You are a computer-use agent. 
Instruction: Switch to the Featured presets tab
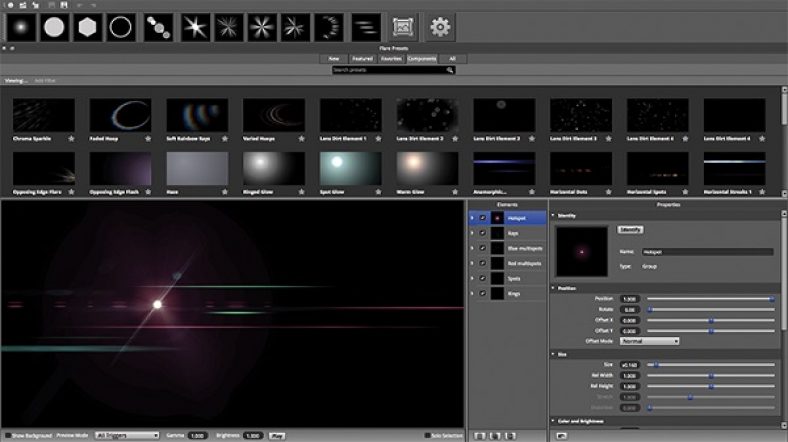tap(364, 59)
